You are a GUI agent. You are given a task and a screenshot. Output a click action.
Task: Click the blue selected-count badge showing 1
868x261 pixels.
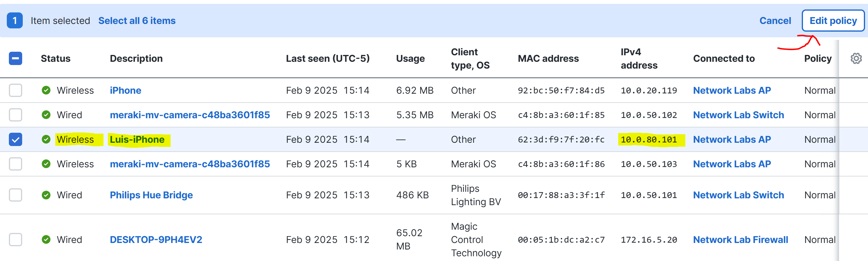point(15,21)
